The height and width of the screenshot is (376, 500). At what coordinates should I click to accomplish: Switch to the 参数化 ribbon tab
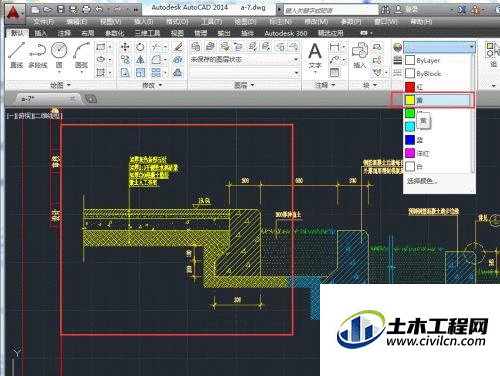(115, 33)
